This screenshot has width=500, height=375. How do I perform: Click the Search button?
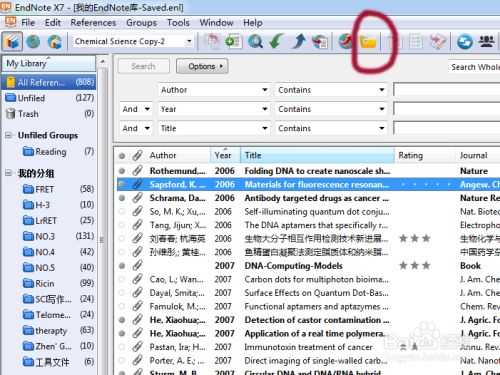pos(143,66)
